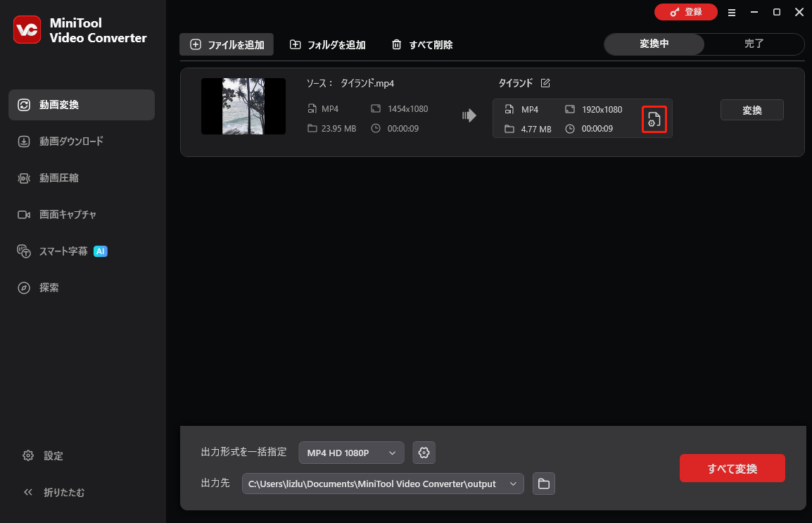
Task: Click the タイランド video thumbnail
Action: [243, 106]
